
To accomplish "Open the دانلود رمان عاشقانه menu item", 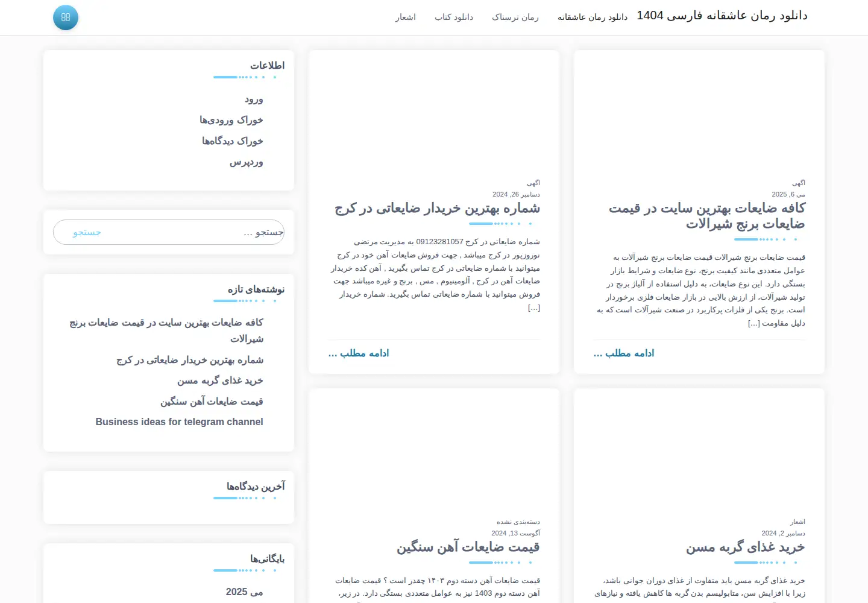I will click(x=593, y=17).
